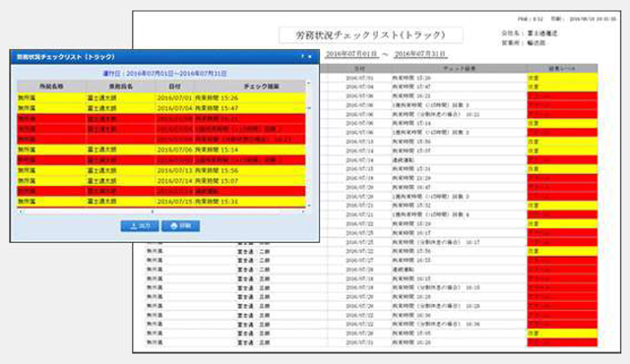
Task: Click the horizontal scrollbar left arrow under table
Action: [x=21, y=212]
